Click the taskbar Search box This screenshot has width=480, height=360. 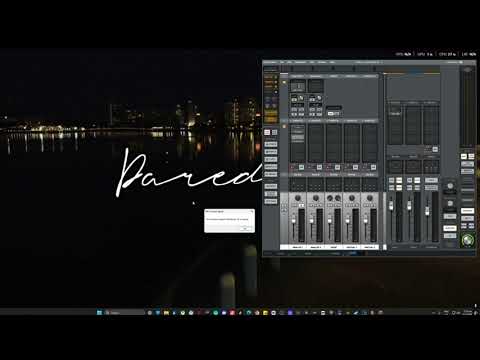(124, 312)
